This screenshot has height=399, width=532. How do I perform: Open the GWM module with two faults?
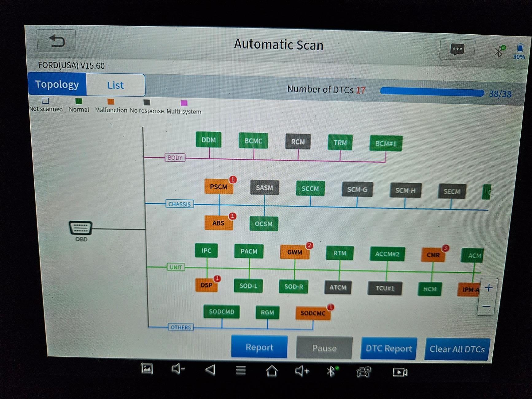tap(294, 252)
